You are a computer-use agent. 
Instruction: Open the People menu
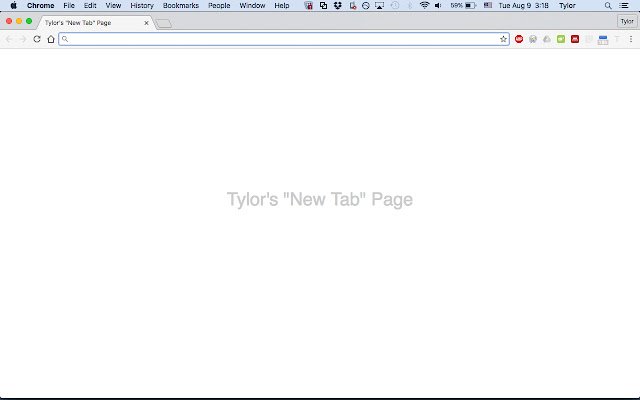coord(219,6)
